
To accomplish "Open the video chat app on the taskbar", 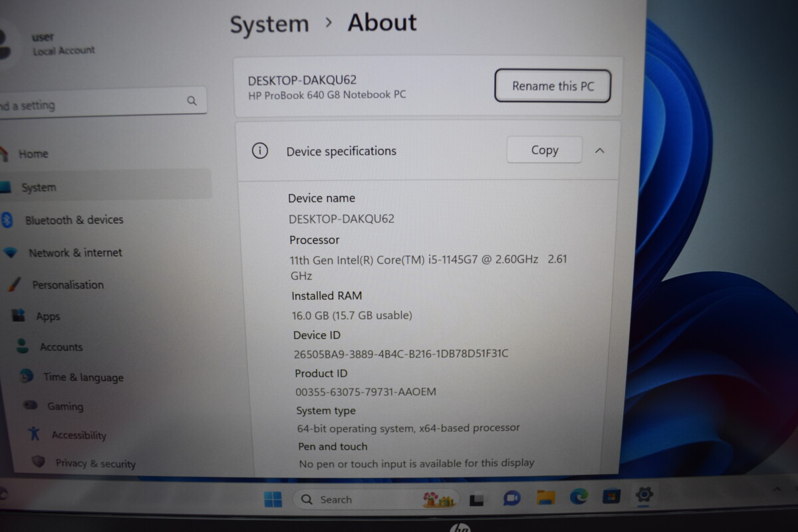I will pos(511,498).
